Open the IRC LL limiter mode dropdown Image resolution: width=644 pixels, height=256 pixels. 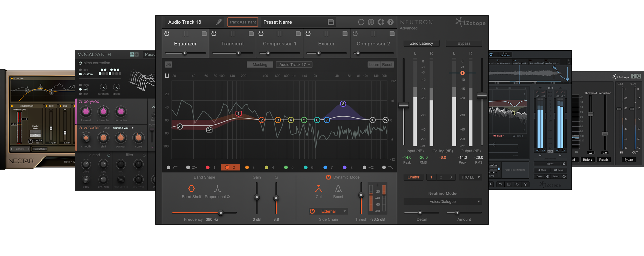tap(471, 177)
